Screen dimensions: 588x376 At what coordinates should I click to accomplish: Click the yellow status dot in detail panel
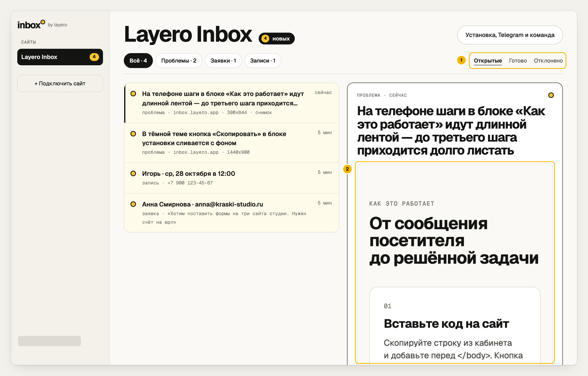coord(551,95)
